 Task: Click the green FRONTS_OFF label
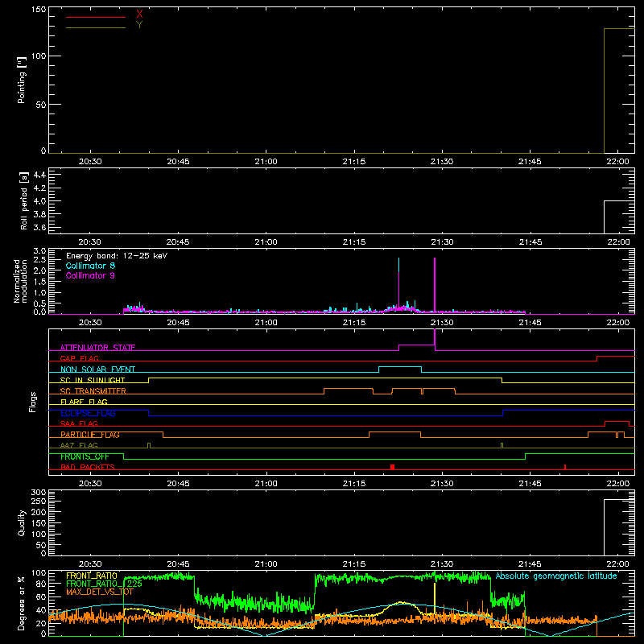coord(85,456)
